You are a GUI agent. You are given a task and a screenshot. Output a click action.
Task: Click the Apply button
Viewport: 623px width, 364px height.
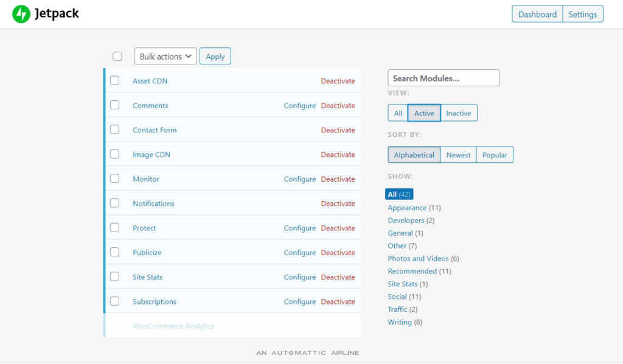[215, 57]
